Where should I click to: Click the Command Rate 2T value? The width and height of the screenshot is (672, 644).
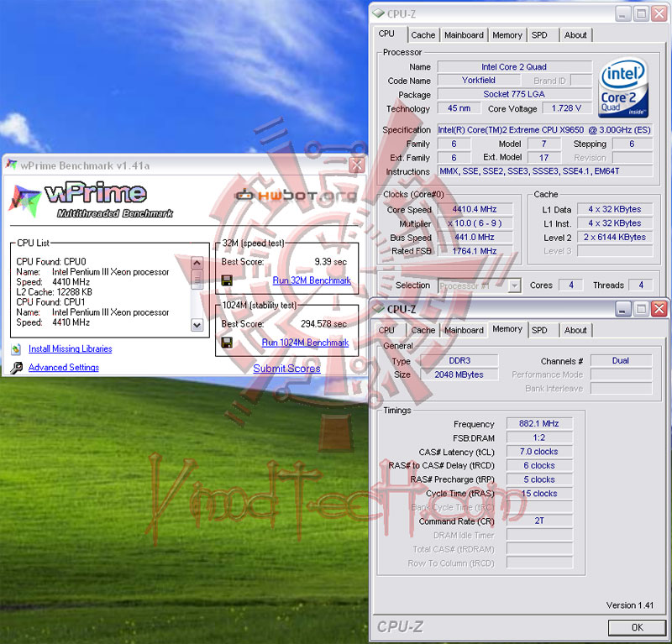(x=539, y=521)
